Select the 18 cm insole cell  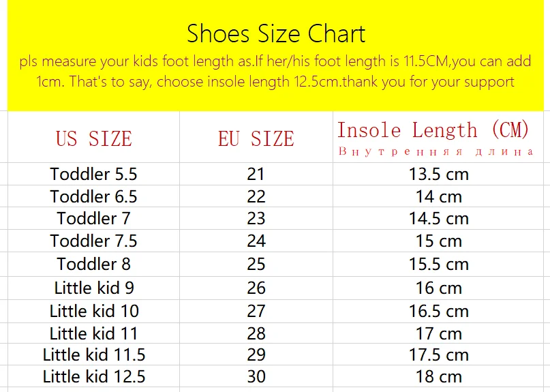click(439, 376)
